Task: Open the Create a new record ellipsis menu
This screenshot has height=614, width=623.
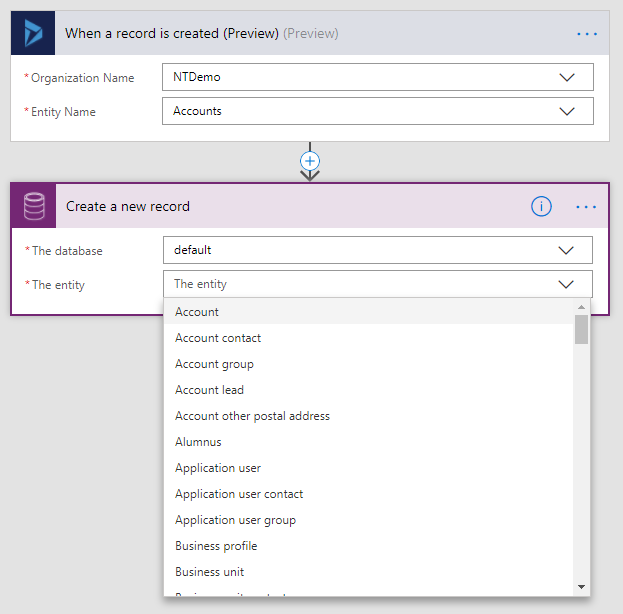Action: tap(586, 207)
